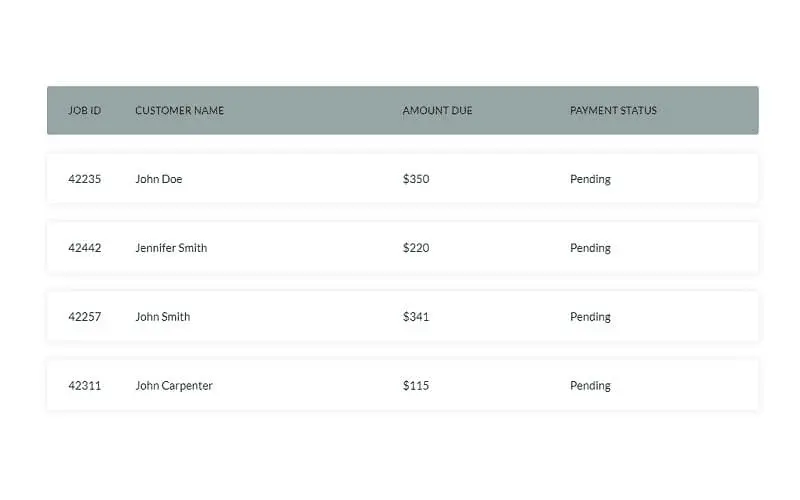The width and height of the screenshot is (800, 500).
Task: Click Pending status for Jennifer Smith
Action: click(590, 248)
